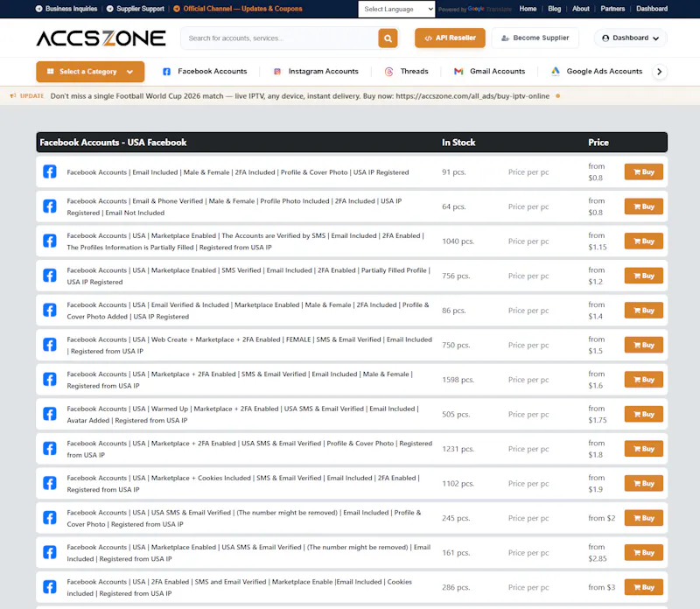Open listing 'Warmed Up | Marketplace + 2FA Enabled'
Screen dimensions: 700x609
[x=243, y=415]
